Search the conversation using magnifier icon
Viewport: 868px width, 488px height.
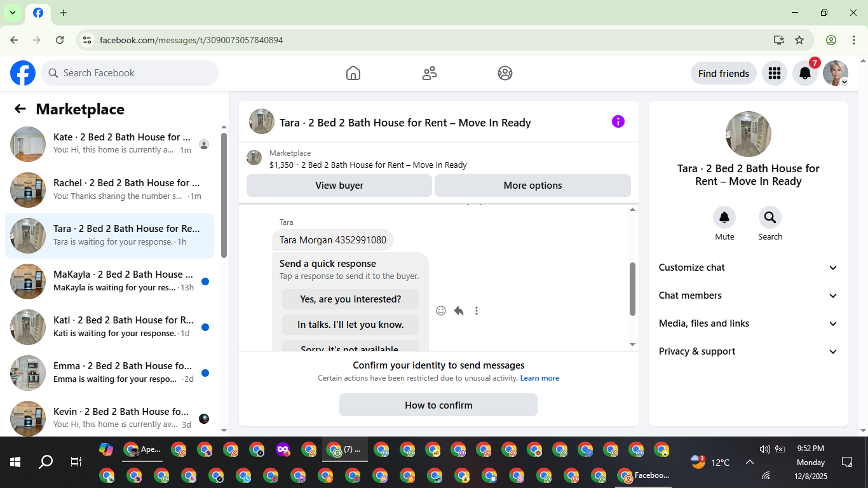tap(770, 217)
